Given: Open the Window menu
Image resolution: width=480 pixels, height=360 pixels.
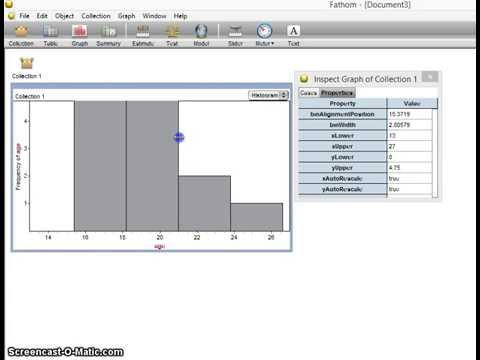Looking at the screenshot, I should click(154, 16).
